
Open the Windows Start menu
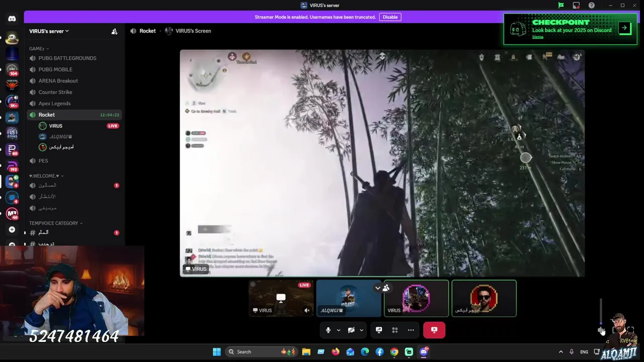[216, 352]
